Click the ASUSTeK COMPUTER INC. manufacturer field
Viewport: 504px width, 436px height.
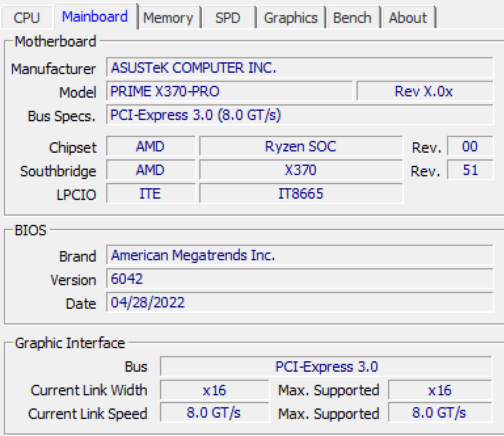click(300, 68)
